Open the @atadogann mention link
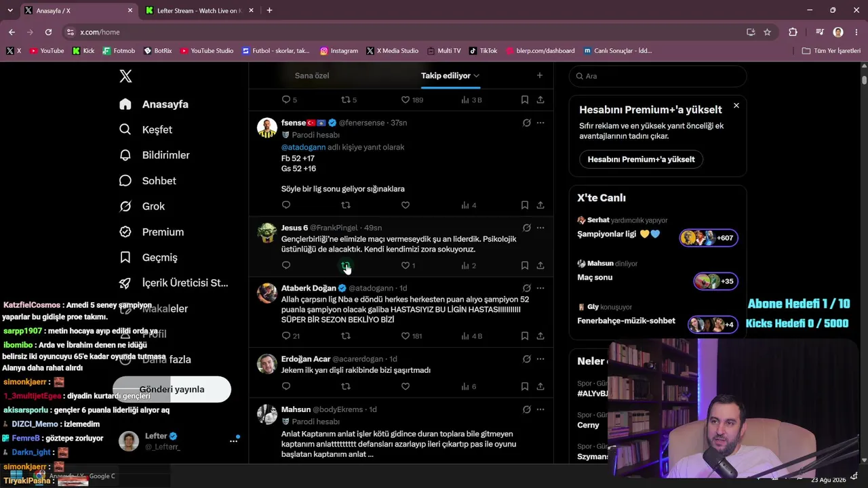The height and width of the screenshot is (488, 868). (303, 147)
